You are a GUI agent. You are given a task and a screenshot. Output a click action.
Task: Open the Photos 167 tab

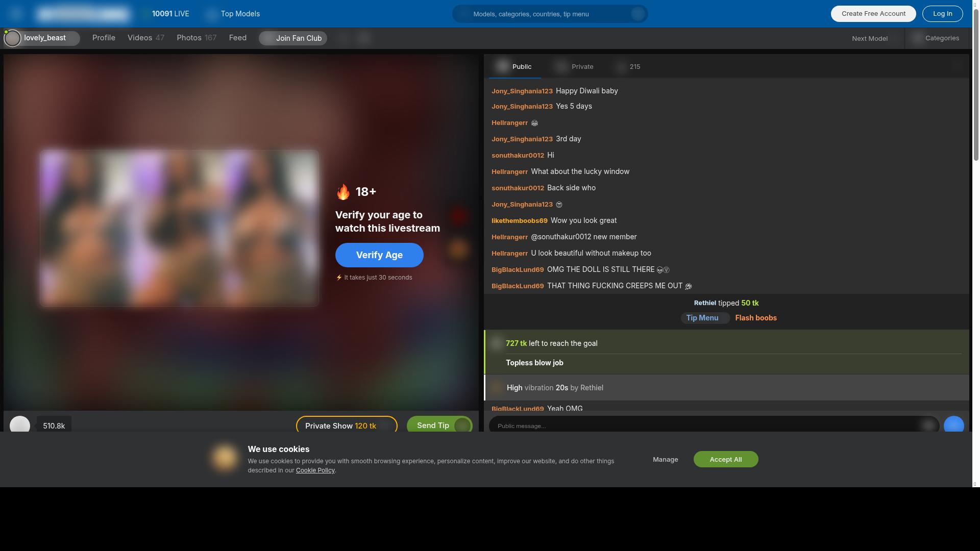pyautogui.click(x=197, y=38)
